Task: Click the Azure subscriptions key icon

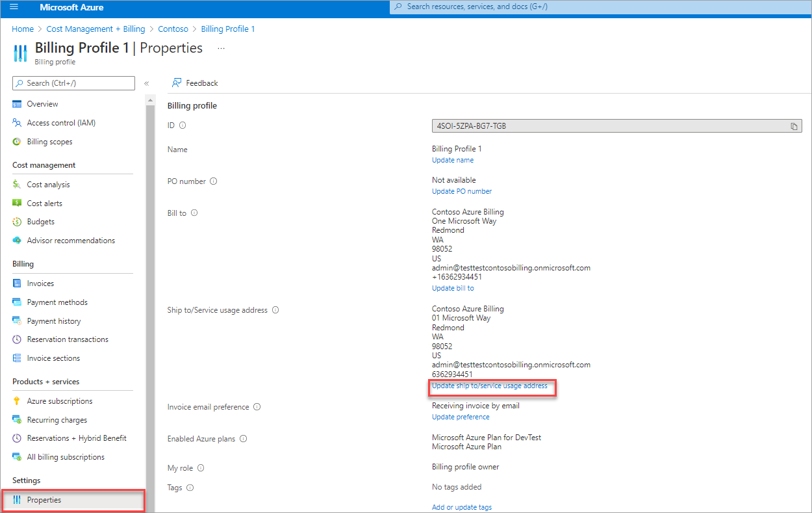Action: click(x=17, y=401)
